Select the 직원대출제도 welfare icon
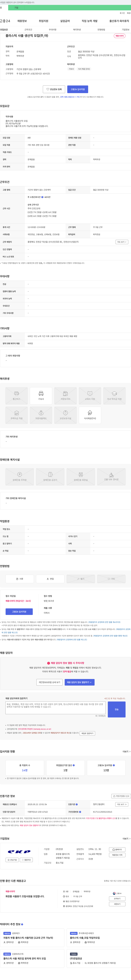The image size is (131, 980). point(41,415)
